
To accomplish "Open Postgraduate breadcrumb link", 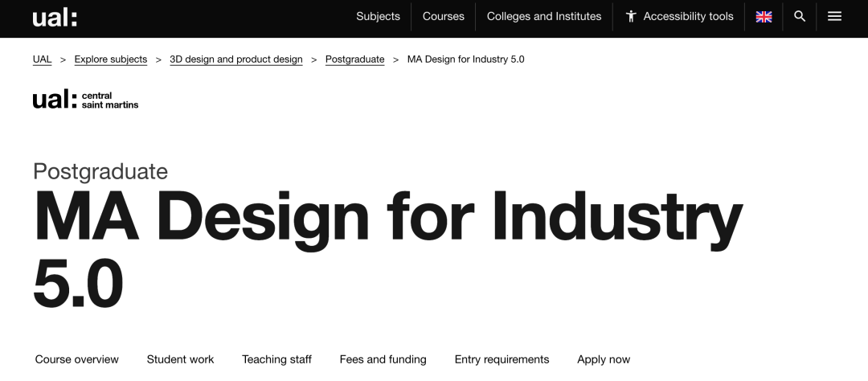I will (x=355, y=59).
